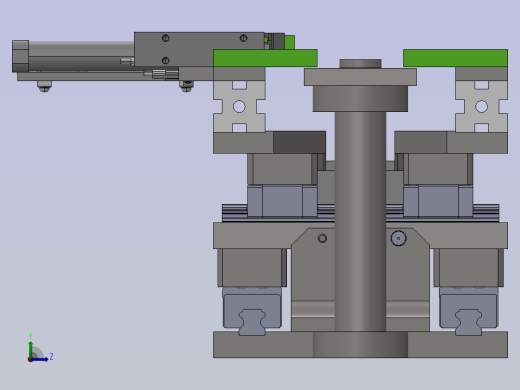
Task: Select the upper right screw on the cylinder block
Action: click(x=243, y=38)
